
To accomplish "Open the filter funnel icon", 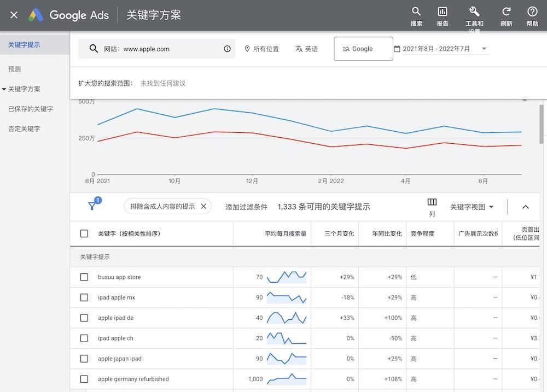I will pos(92,206).
